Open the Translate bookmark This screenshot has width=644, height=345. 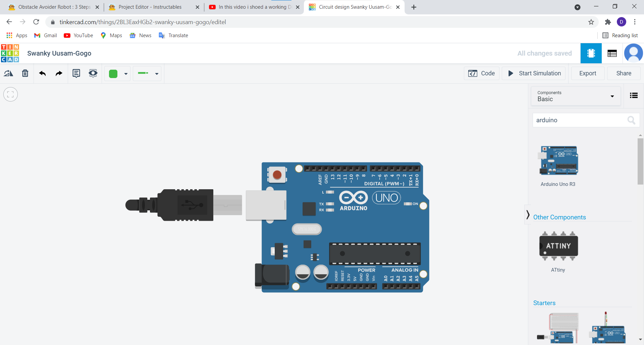click(x=173, y=36)
